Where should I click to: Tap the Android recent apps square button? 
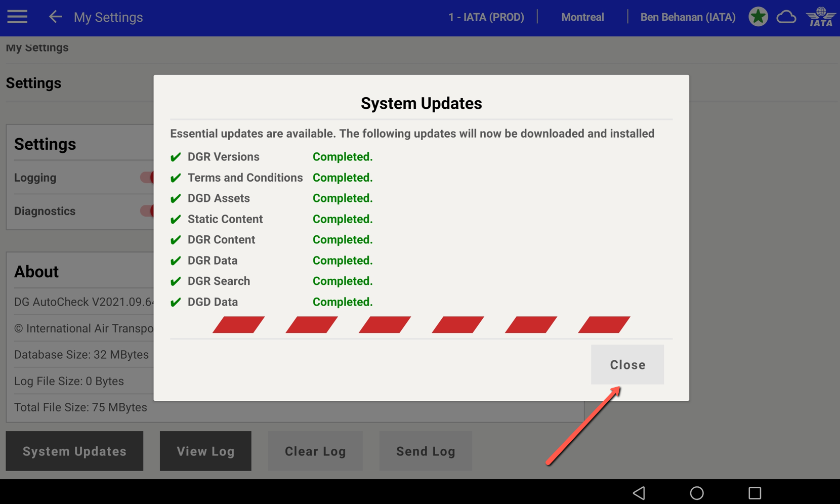[754, 493]
